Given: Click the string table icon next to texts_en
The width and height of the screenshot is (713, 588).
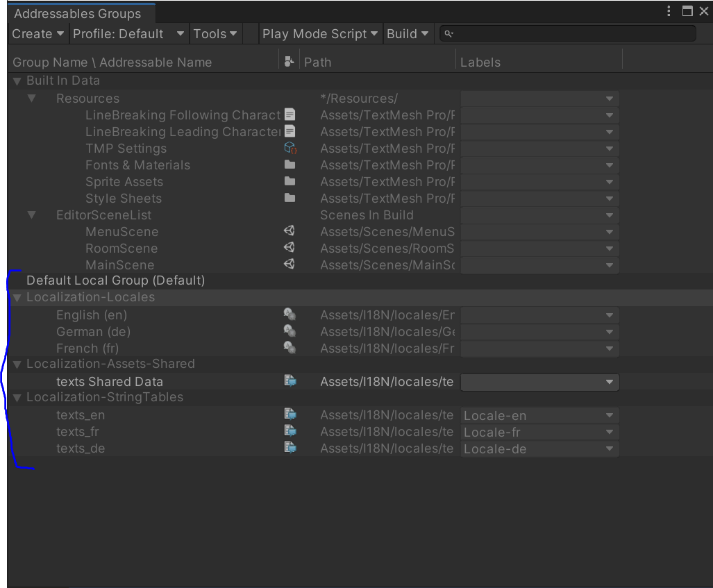Looking at the screenshot, I should click(290, 413).
